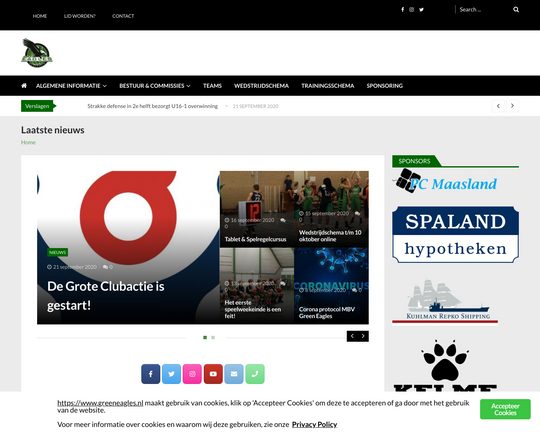Click the Accepteer Cookies button

coord(505,409)
